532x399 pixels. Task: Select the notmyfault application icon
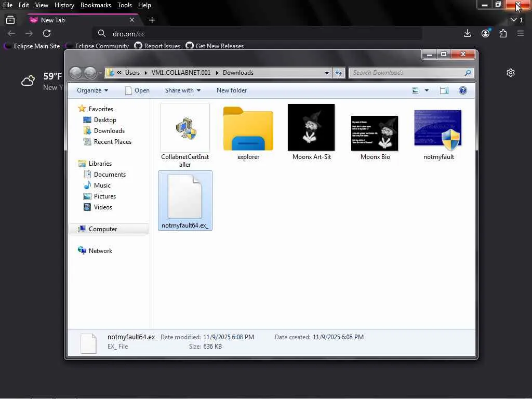[x=438, y=130]
